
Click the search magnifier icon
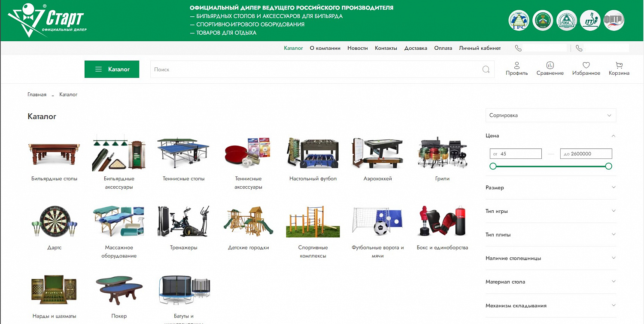tap(486, 70)
